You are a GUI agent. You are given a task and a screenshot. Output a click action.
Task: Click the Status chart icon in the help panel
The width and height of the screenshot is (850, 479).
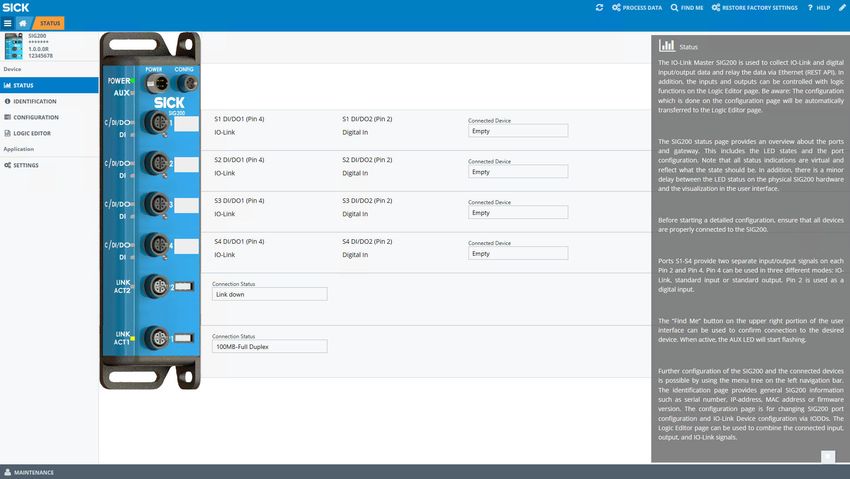[666, 46]
